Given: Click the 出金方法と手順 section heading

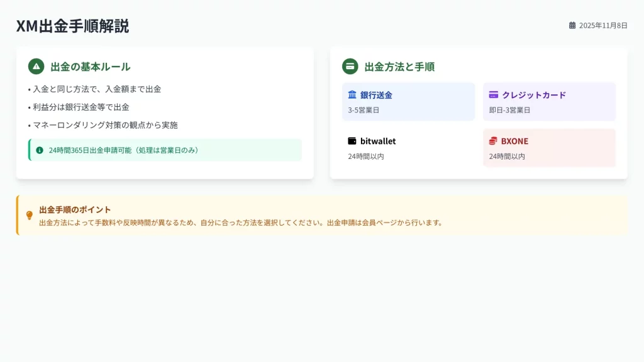Looking at the screenshot, I should [x=399, y=67].
